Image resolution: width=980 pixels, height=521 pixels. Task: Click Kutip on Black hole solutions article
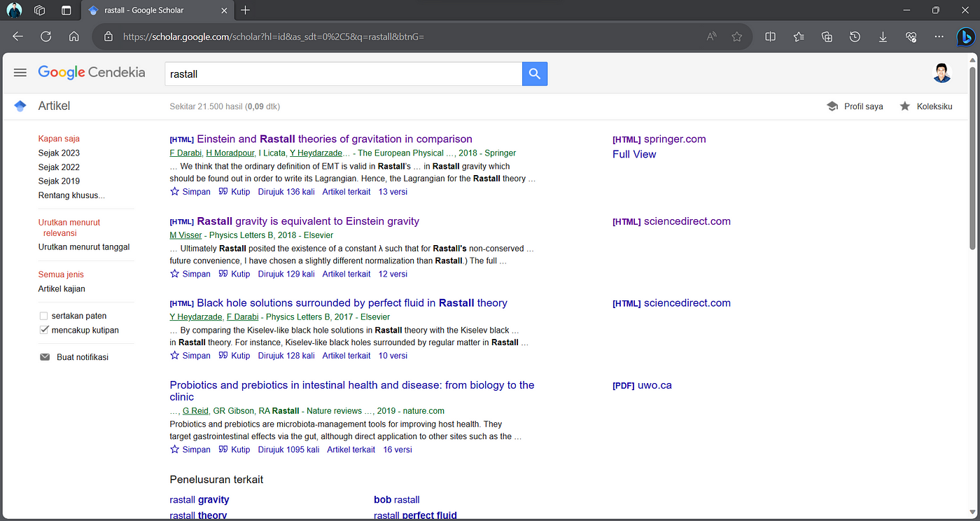click(x=234, y=356)
